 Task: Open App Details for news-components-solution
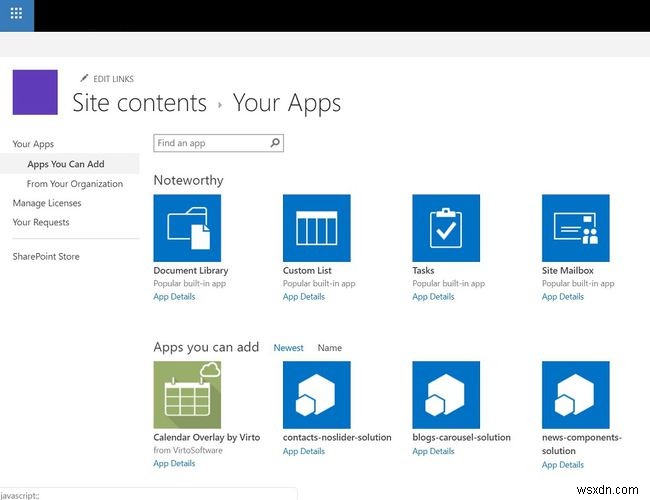(563, 465)
